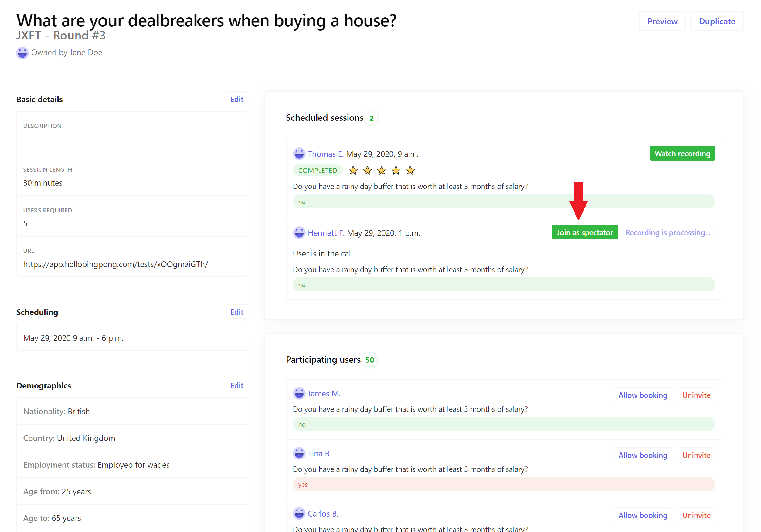The width and height of the screenshot is (761, 532).
Task: Click James M.'s avatar icon
Action: 299,393
